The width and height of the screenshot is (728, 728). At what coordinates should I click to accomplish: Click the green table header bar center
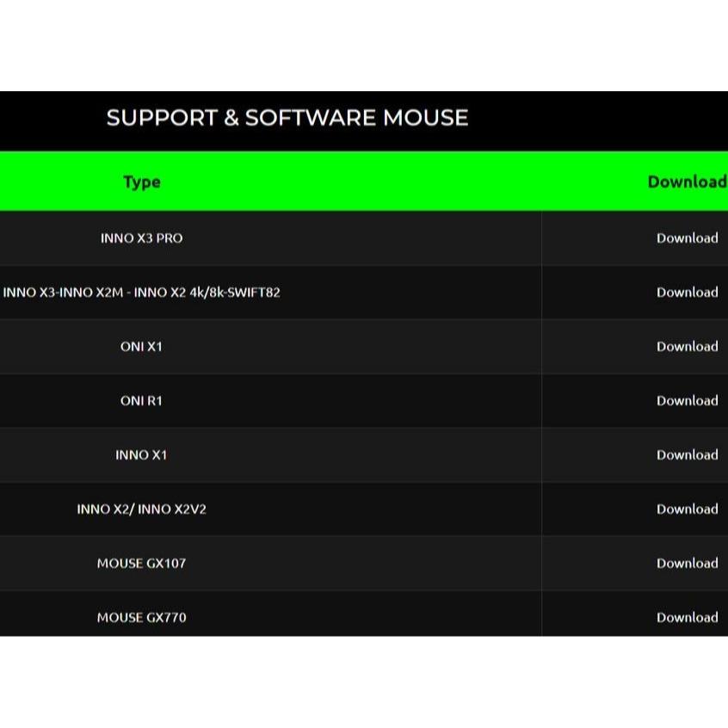(364, 182)
